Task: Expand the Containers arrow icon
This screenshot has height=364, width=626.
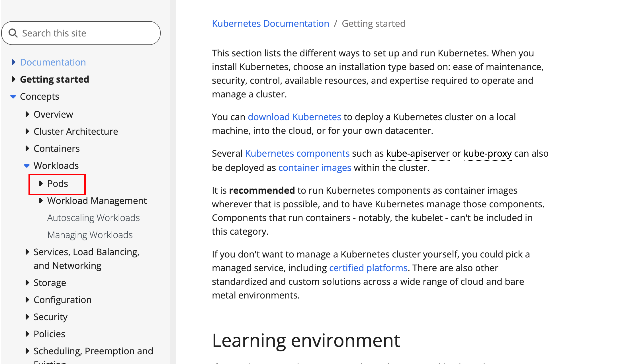Action: [27, 148]
